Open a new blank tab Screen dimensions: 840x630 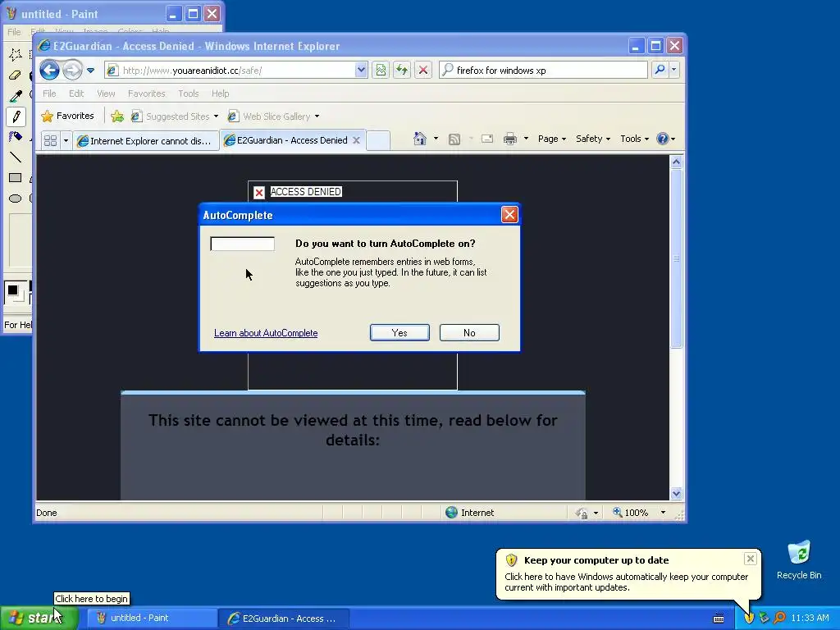[x=378, y=140]
